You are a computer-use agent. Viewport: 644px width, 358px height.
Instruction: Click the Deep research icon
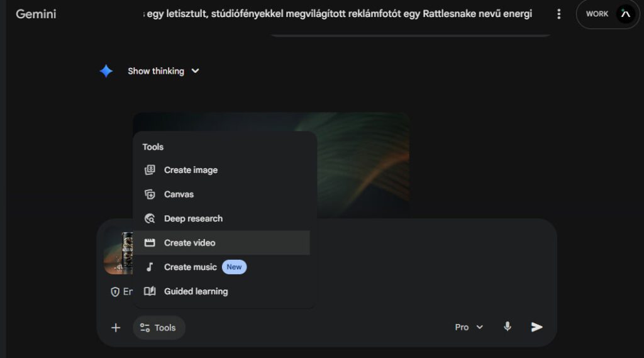(x=150, y=219)
